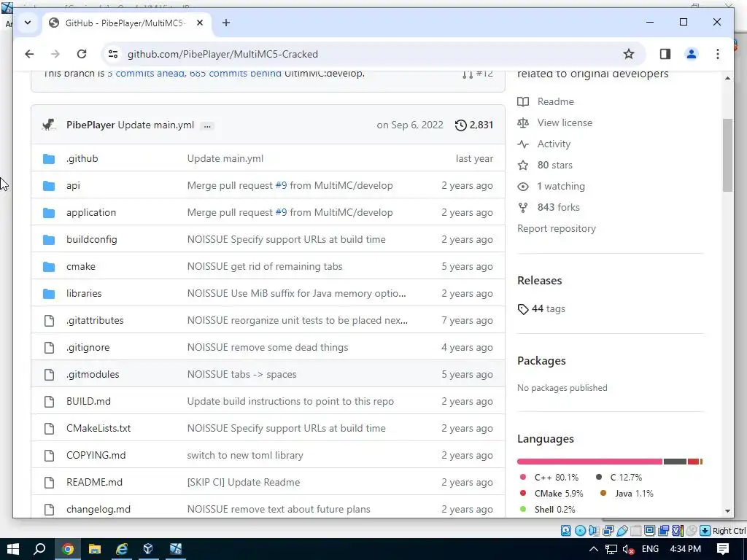Open 'switch to new toml library' commit
The image size is (747, 560).
(245, 455)
